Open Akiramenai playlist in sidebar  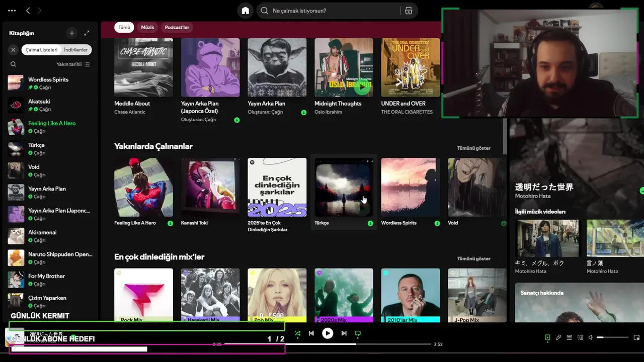point(50,236)
